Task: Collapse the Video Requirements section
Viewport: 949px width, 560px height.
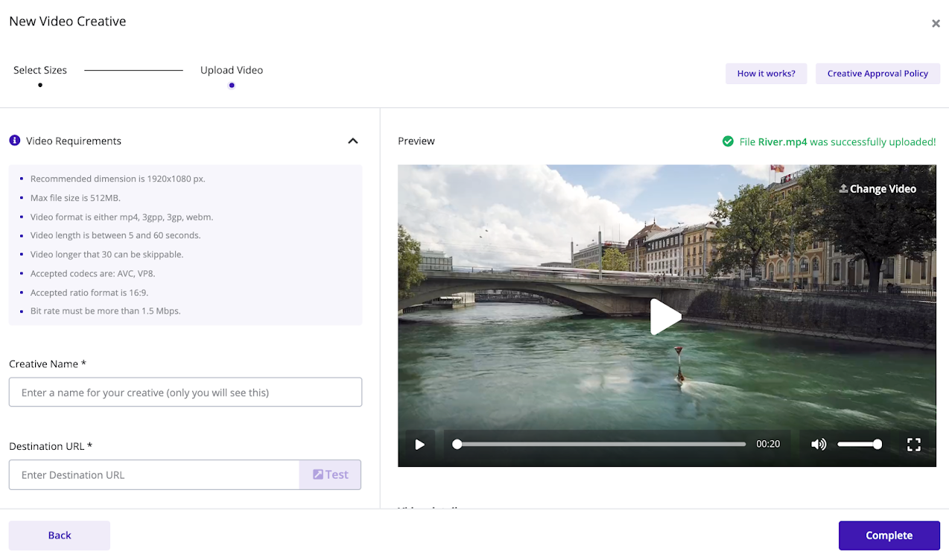Action: click(353, 141)
